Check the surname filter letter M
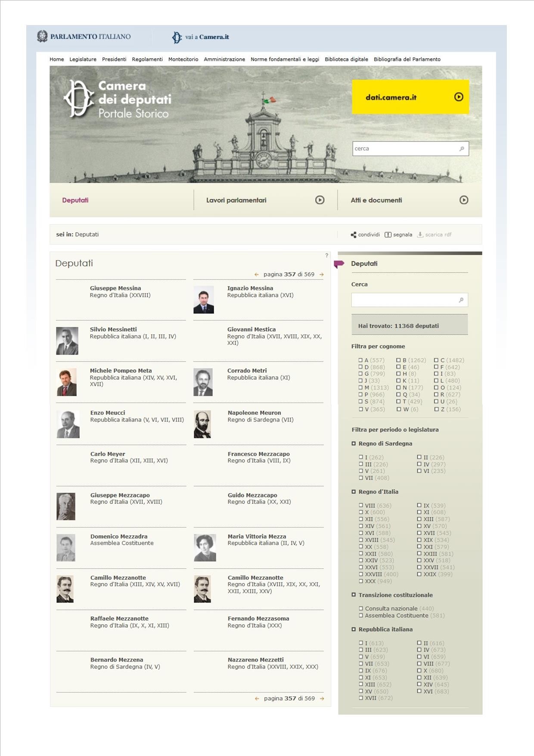The width and height of the screenshot is (534, 756). (x=360, y=387)
